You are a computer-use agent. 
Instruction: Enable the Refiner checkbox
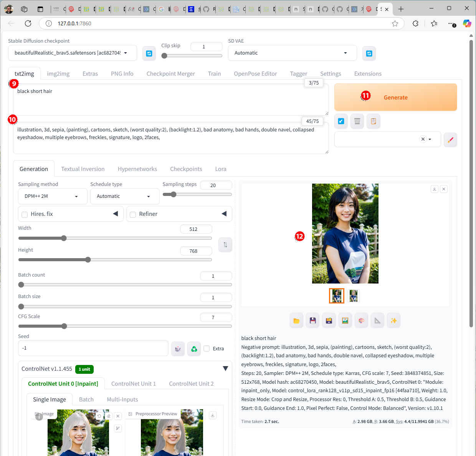click(133, 214)
